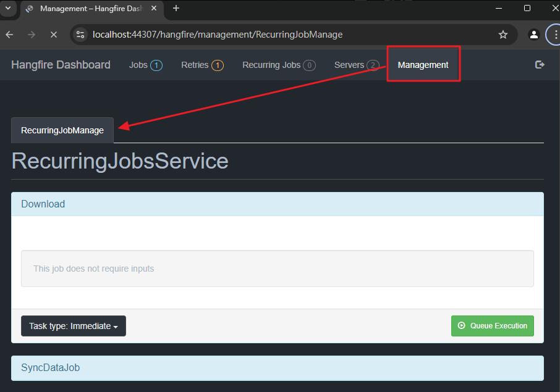
Task: Select the Management – Hangfire browser tab
Action: tap(91, 9)
